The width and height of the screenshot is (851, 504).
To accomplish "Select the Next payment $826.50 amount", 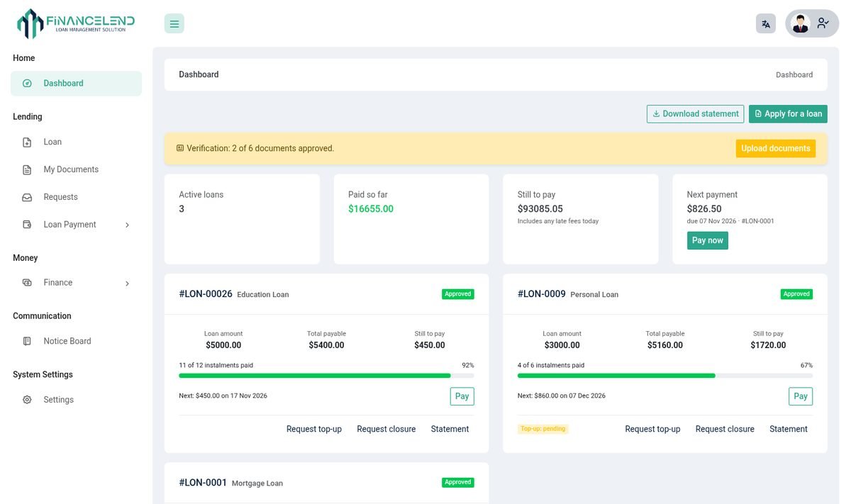I will tap(704, 209).
